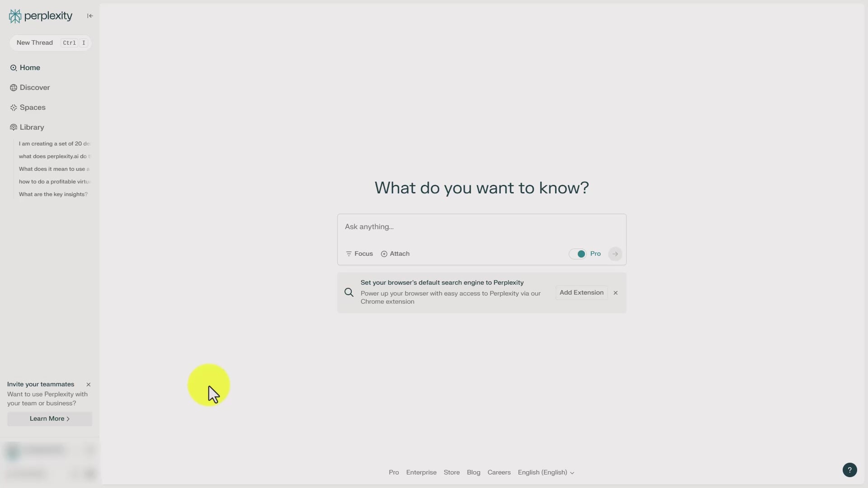Open Spaces
This screenshot has height=488, width=868.
[28, 108]
